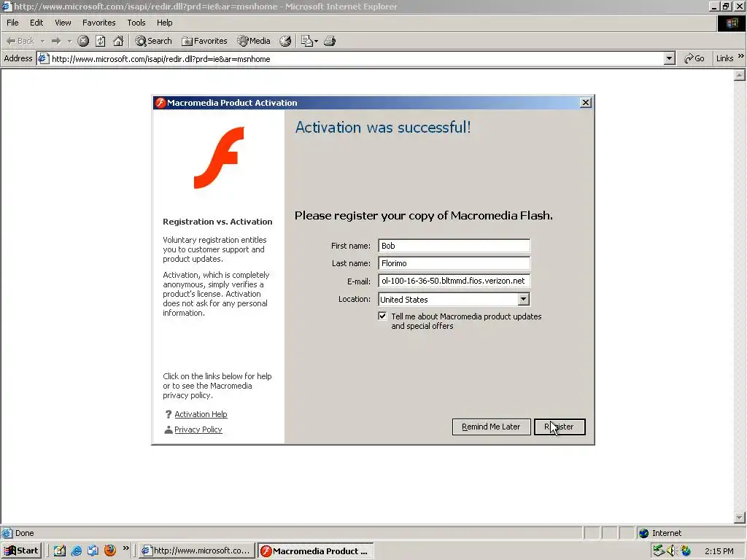Image resolution: width=747 pixels, height=560 pixels.
Task: Open the Search toolbar button
Action: pos(153,41)
